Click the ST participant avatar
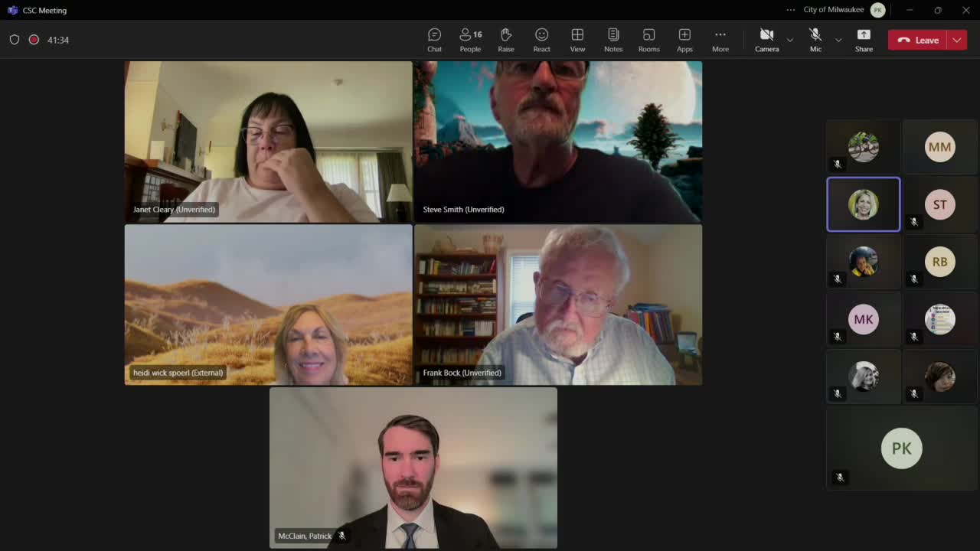Viewport: 980px width, 551px height. (940, 204)
